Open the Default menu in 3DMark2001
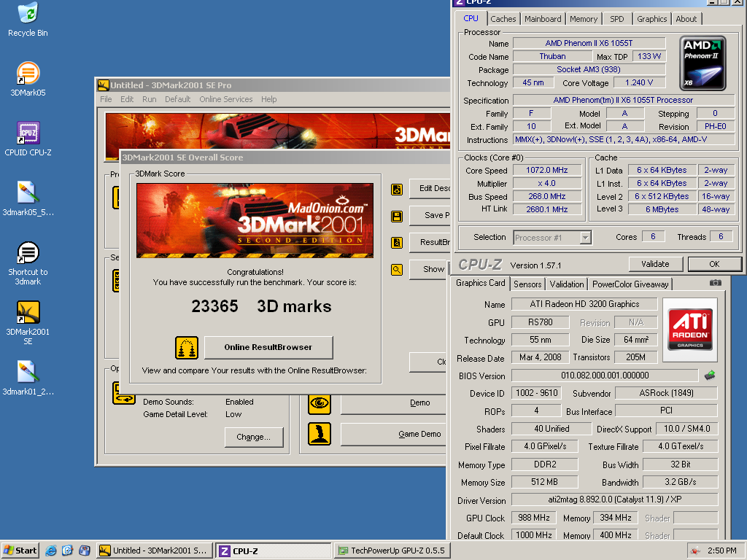The height and width of the screenshot is (560, 747). click(178, 99)
